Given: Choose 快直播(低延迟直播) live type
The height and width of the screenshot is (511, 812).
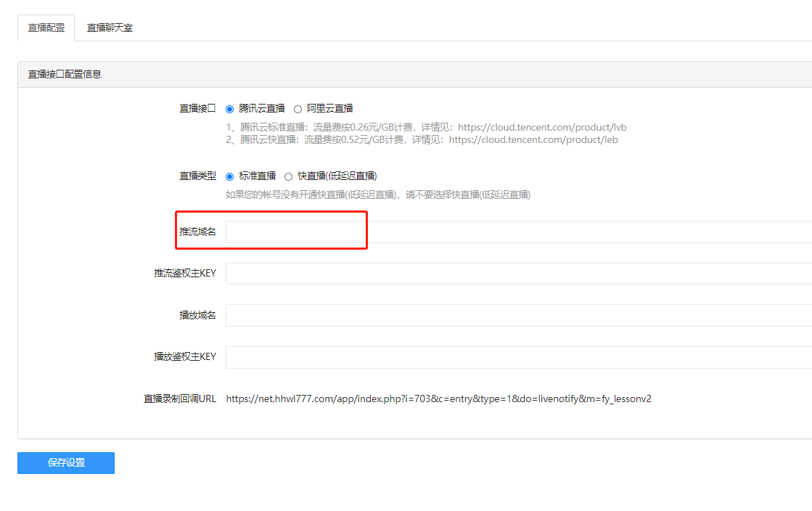Looking at the screenshot, I should [x=289, y=176].
